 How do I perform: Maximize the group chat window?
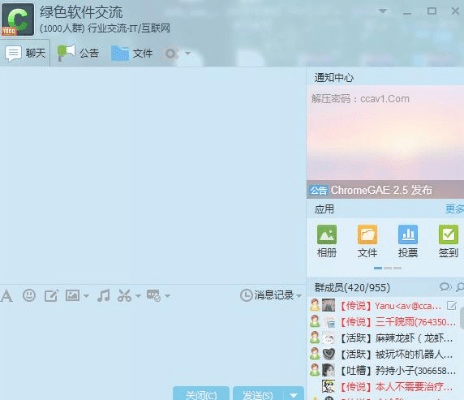(x=432, y=11)
